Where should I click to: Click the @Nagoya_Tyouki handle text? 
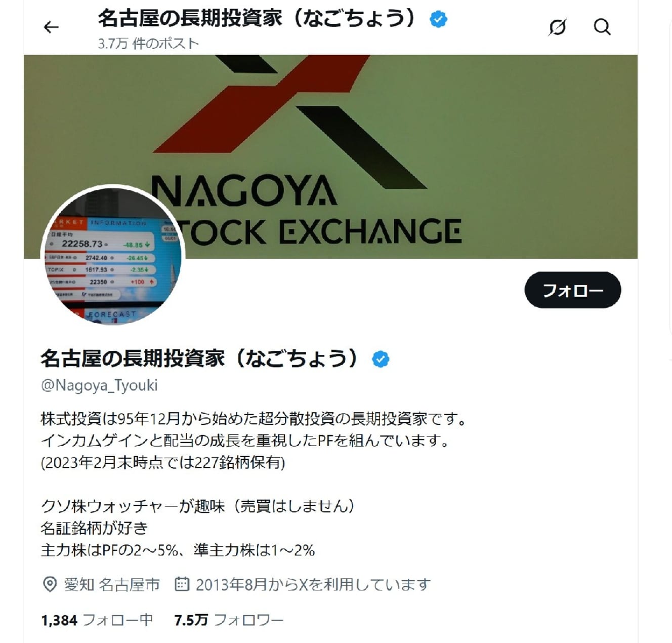tap(99, 385)
